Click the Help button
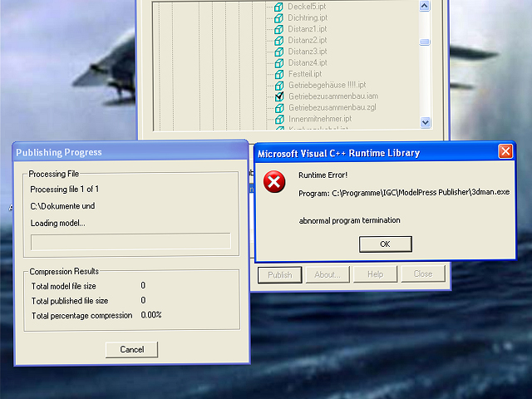532x399 pixels. 375,274
